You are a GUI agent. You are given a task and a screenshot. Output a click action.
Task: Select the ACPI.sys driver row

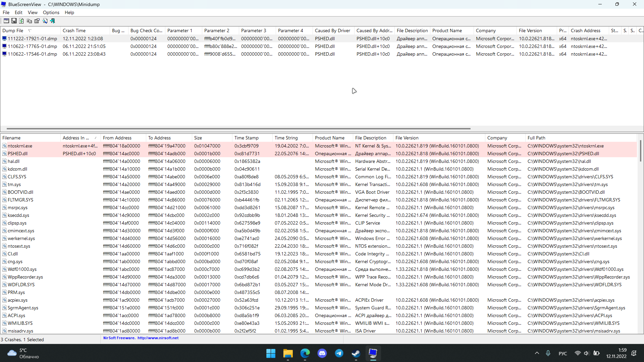click(319, 315)
